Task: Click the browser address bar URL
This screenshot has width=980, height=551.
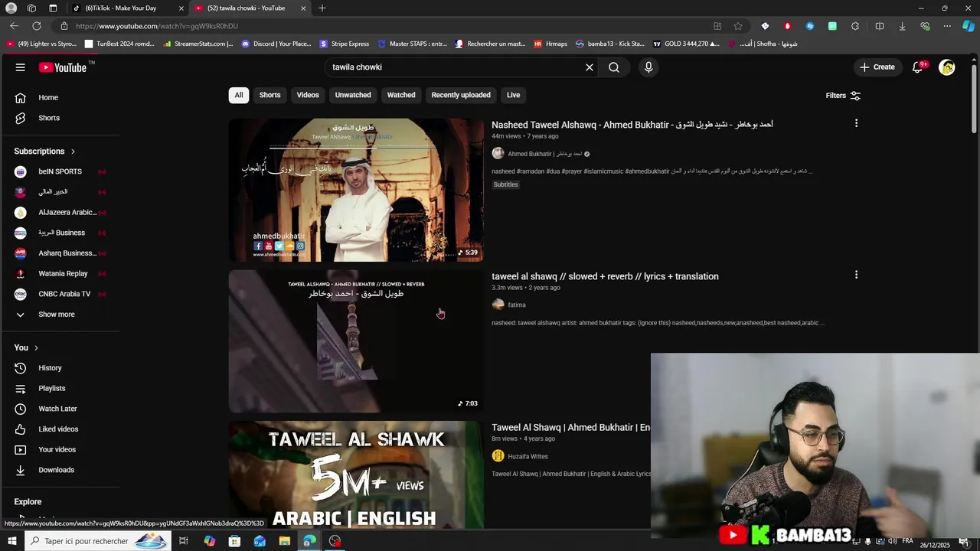Action: [x=157, y=26]
